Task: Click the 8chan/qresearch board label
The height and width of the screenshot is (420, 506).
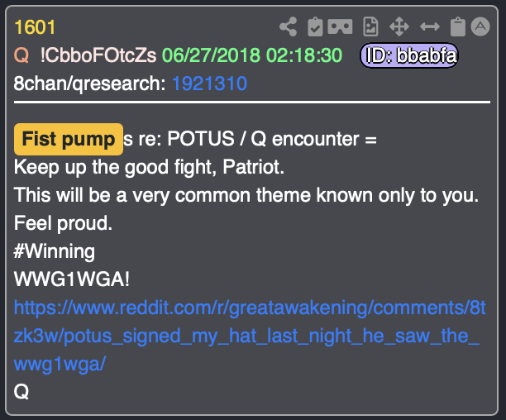Action: pos(90,84)
